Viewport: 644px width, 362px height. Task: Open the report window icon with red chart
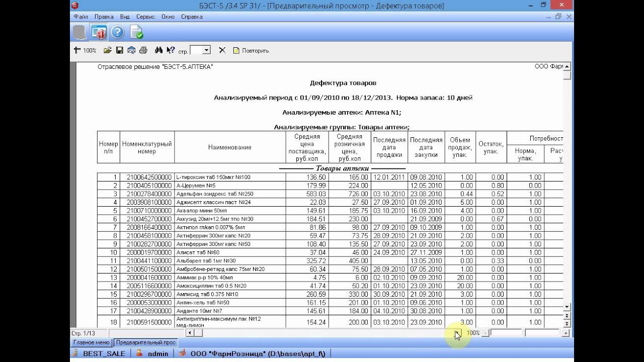(x=99, y=32)
